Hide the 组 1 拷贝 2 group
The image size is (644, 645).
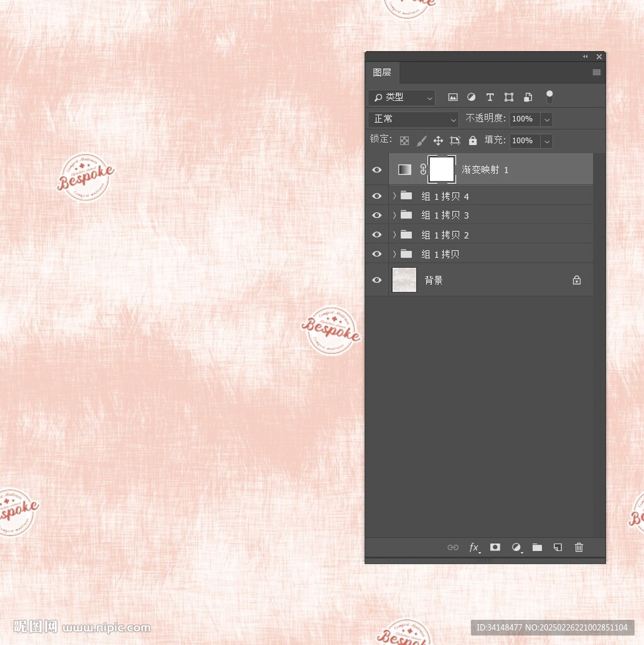pos(376,234)
